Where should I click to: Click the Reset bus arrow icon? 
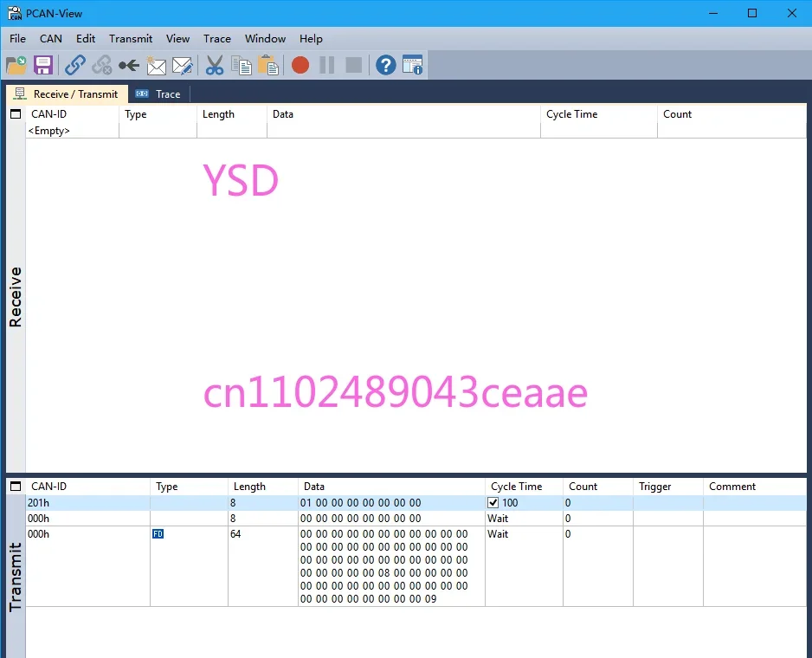128,65
